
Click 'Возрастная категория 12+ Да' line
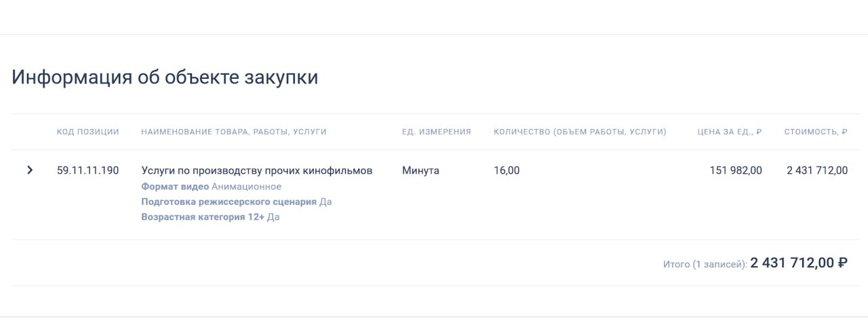tap(210, 217)
